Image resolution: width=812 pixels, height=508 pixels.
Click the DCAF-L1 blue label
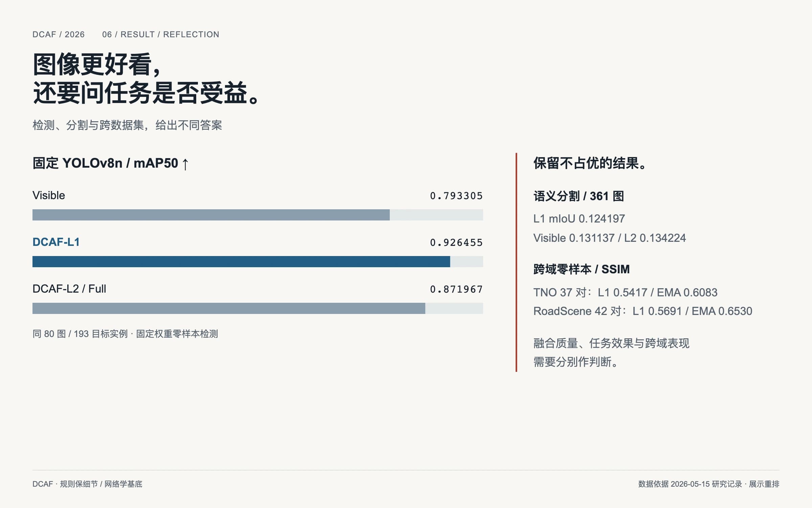point(56,242)
